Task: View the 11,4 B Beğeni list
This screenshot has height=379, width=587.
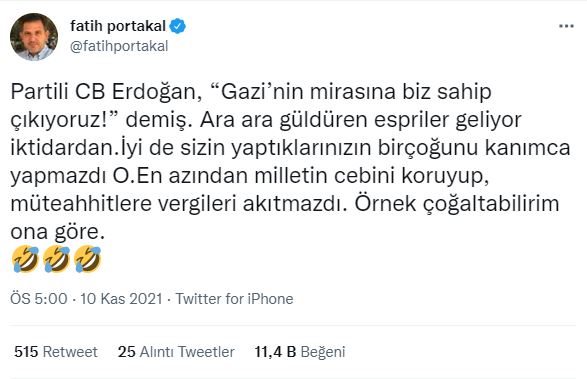Action: (x=299, y=352)
